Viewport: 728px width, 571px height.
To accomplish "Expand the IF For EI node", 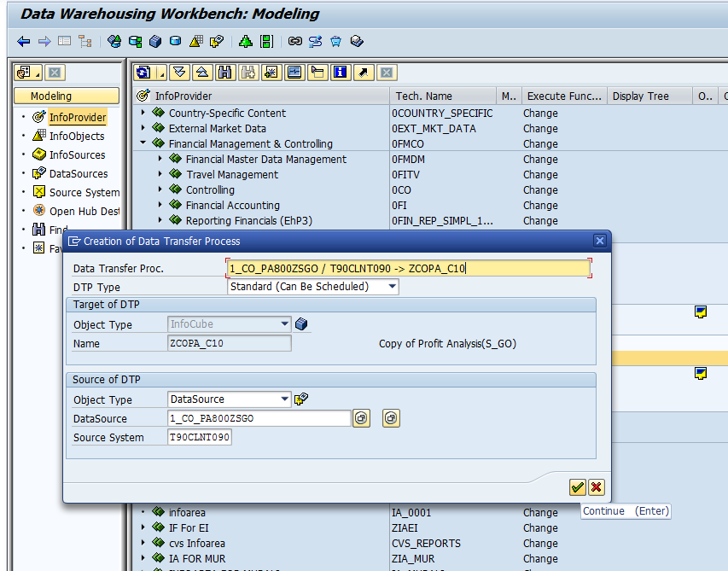I will (143, 527).
